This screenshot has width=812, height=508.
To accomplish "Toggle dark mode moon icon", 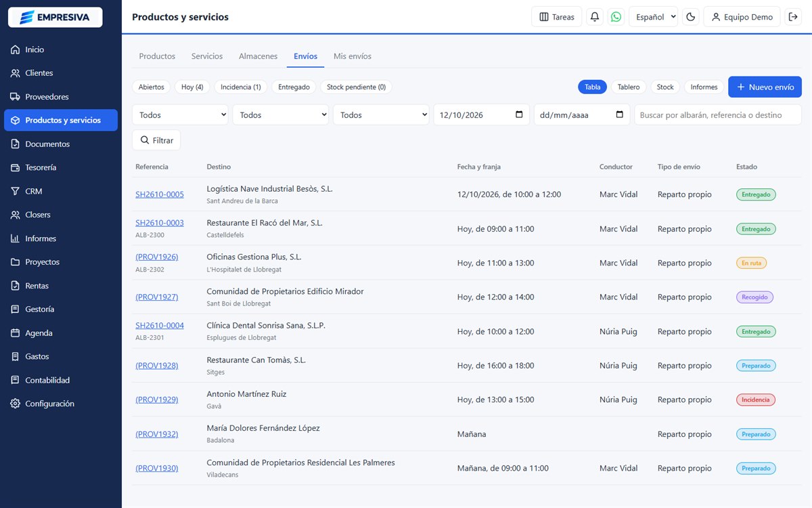I will click(691, 17).
